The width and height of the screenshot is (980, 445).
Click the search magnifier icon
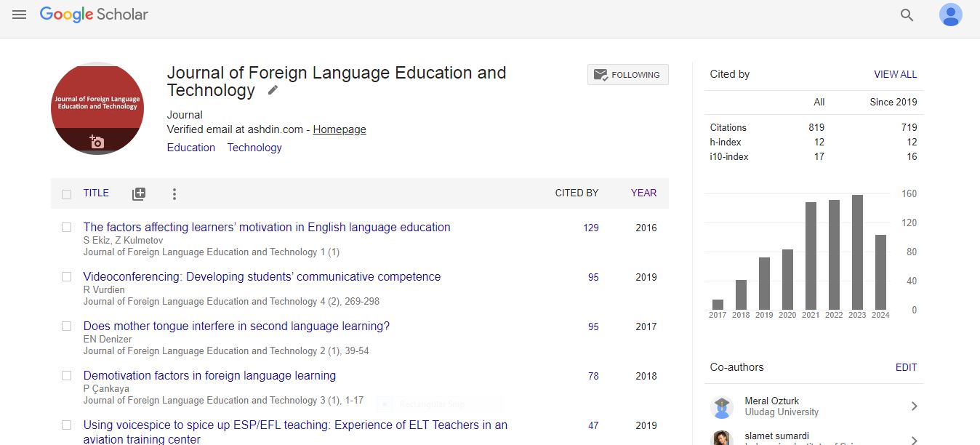907,15
